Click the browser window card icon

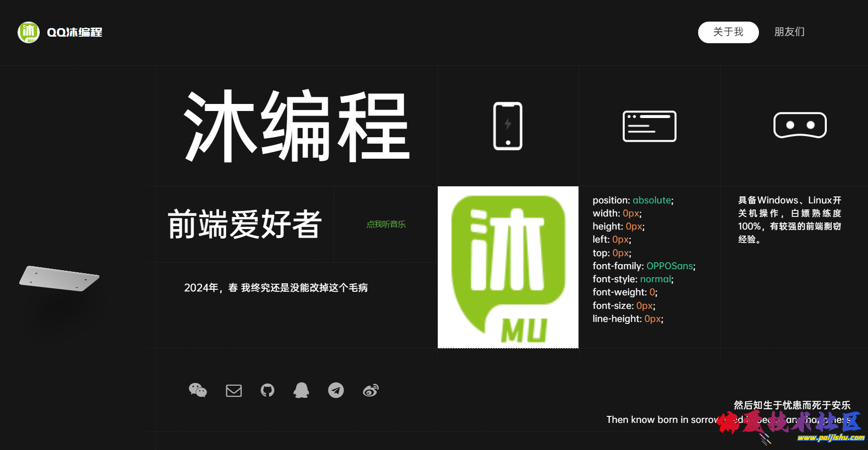point(649,126)
